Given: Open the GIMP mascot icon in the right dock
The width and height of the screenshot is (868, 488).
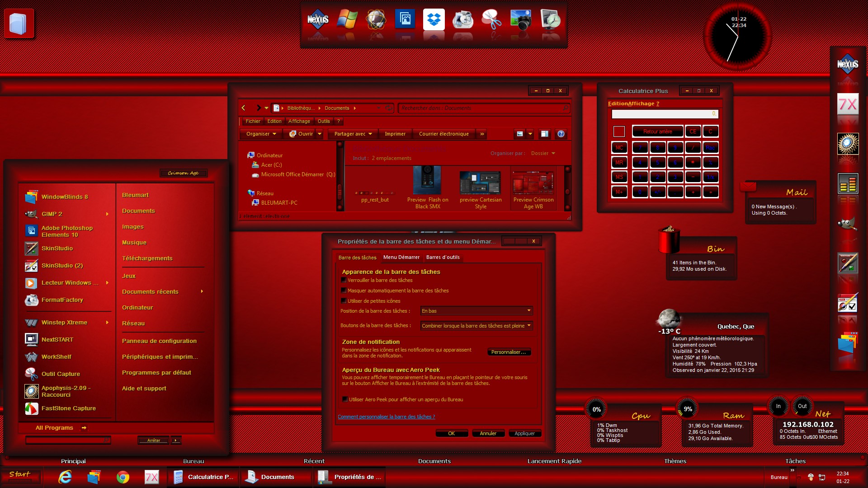Looking at the screenshot, I should (848, 223).
